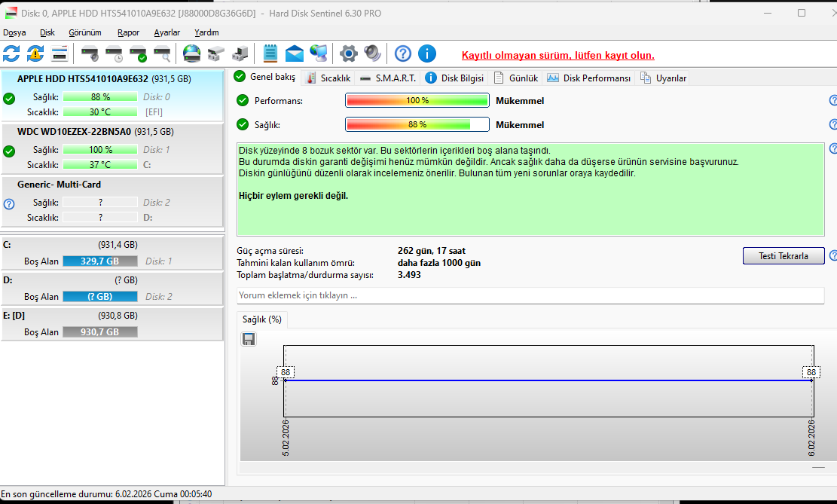Click the blue info circle toolbar icon

pyautogui.click(x=427, y=53)
